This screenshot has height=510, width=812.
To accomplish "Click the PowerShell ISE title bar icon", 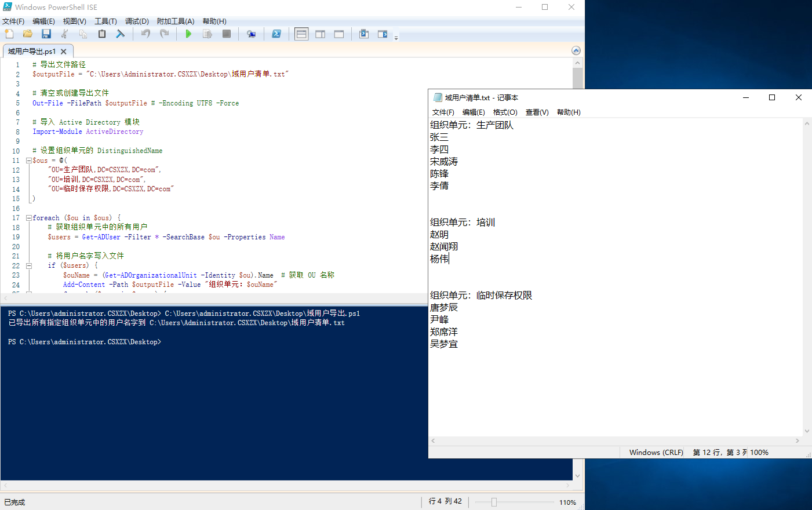I will (x=8, y=7).
